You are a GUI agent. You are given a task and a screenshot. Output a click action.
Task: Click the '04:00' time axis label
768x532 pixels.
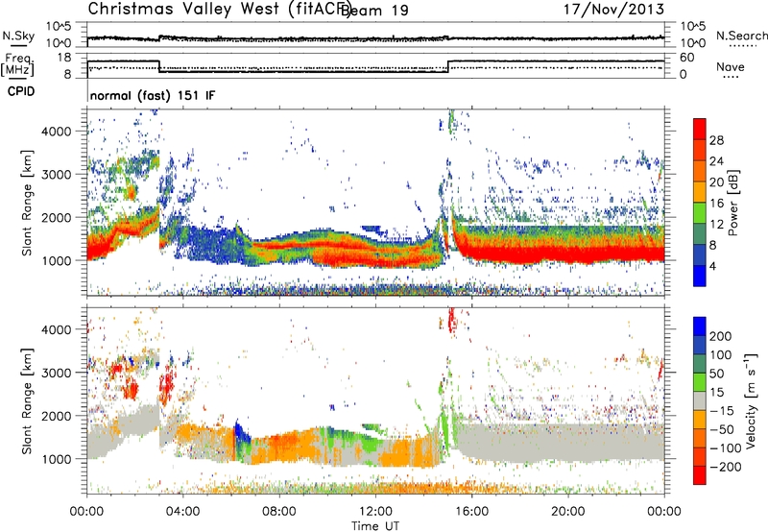183,512
